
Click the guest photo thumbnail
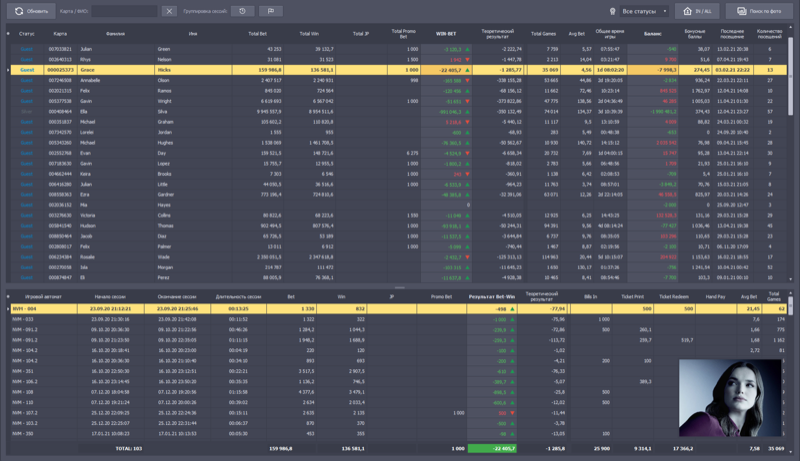[717, 398]
